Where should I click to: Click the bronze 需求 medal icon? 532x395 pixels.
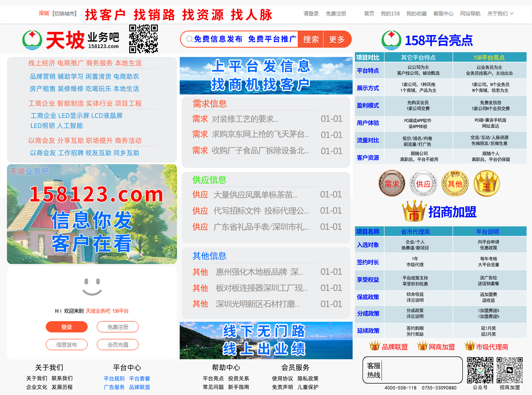[x=392, y=184]
